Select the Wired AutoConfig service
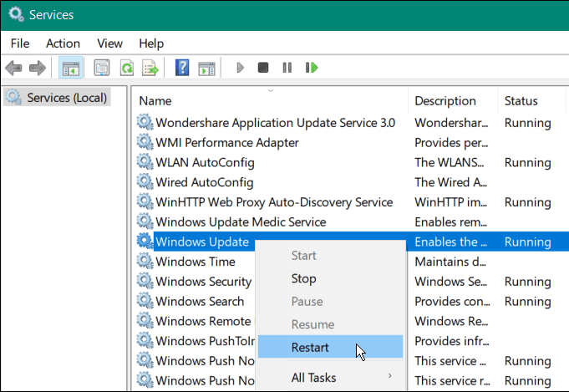569x392 pixels. (205, 182)
